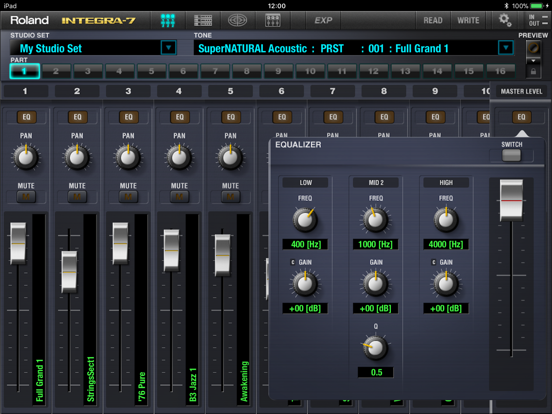Click the MID 2 band label
This screenshot has height=414, width=552.
376,182
